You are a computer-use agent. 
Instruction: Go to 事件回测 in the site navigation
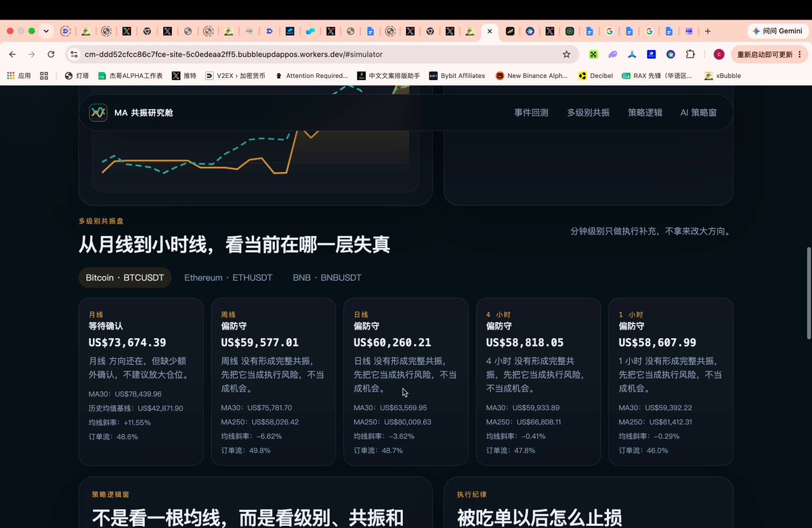pyautogui.click(x=531, y=113)
